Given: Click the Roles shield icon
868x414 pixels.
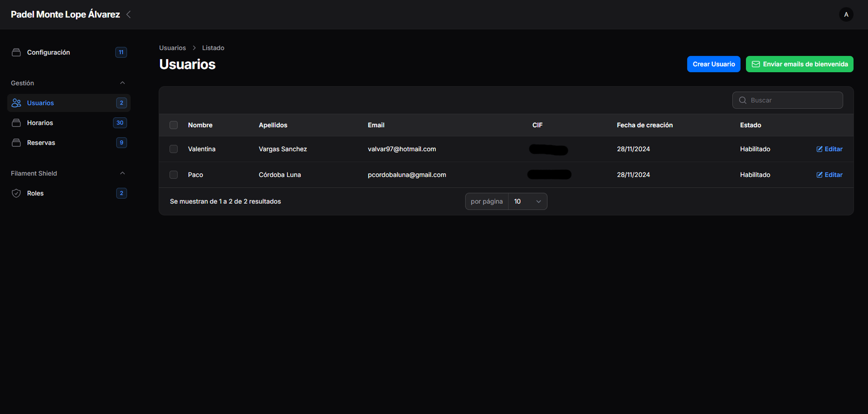Looking at the screenshot, I should click(x=16, y=193).
